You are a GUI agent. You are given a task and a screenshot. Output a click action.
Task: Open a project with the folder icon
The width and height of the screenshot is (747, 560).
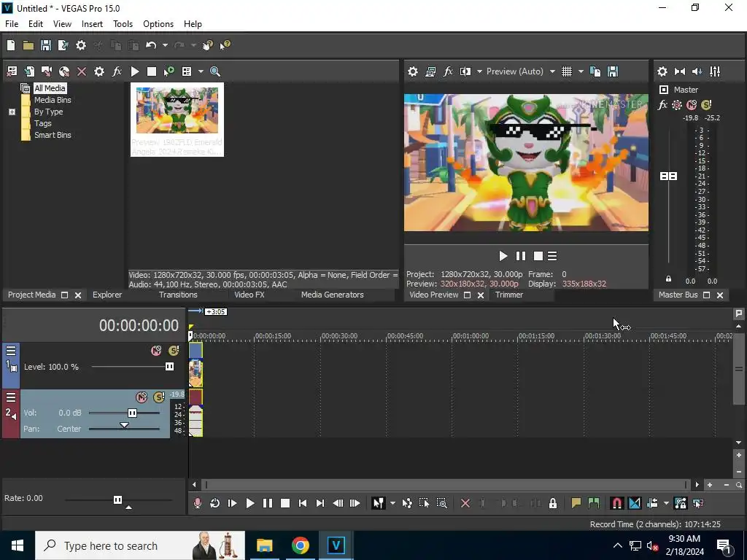pos(28,45)
